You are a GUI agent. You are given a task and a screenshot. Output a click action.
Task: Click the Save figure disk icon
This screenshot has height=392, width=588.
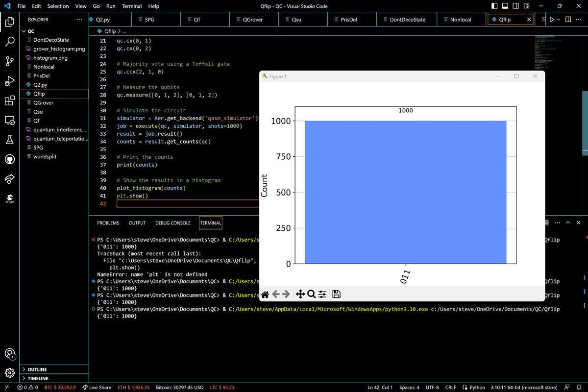[x=337, y=294]
